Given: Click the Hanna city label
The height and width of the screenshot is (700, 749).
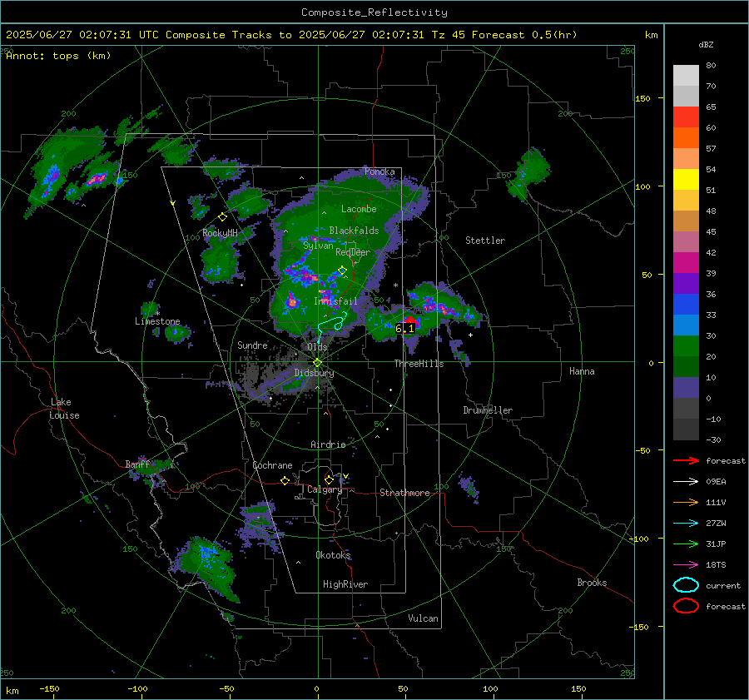Looking at the screenshot, I should 582,371.
